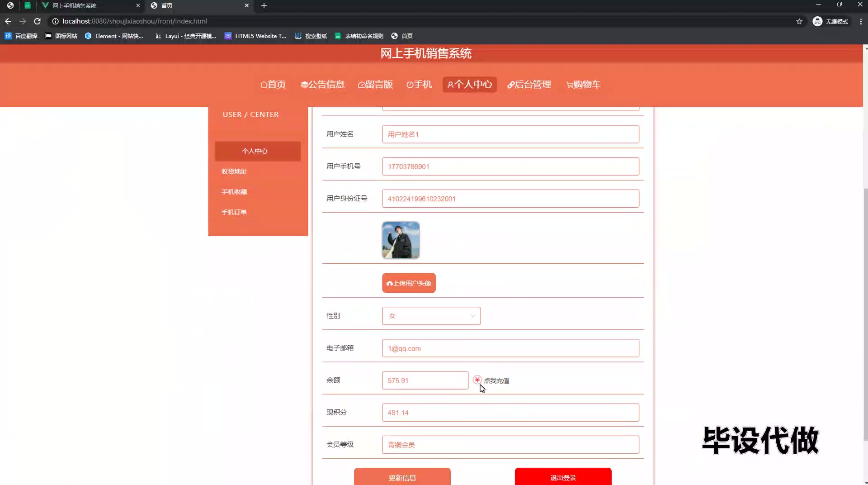
Task: Select 个人中心 in top navigation
Action: 470,85
